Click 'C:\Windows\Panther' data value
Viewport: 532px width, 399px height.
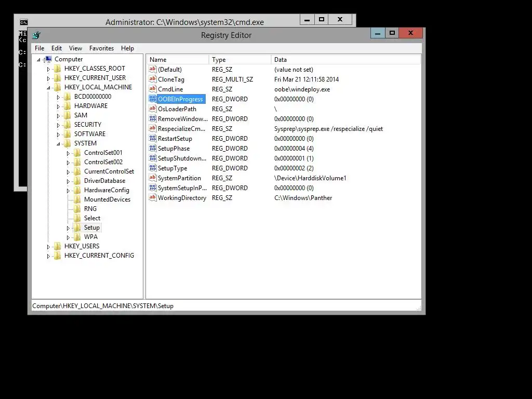[x=303, y=198]
